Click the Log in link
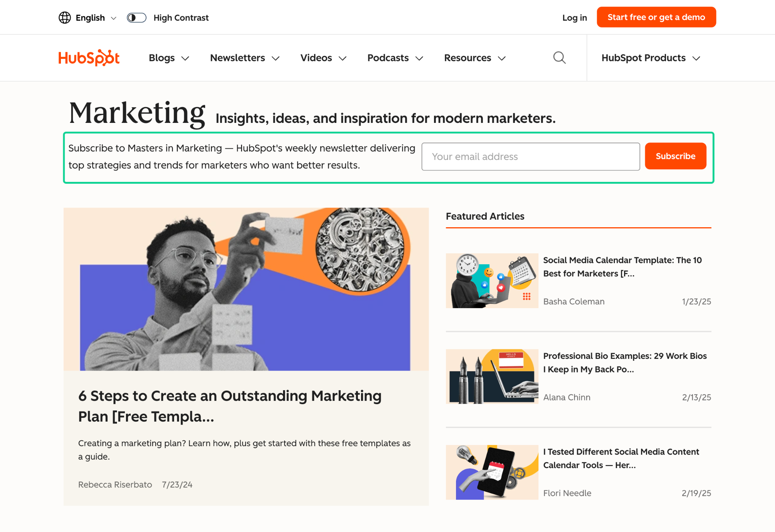The width and height of the screenshot is (775, 532). (574, 17)
